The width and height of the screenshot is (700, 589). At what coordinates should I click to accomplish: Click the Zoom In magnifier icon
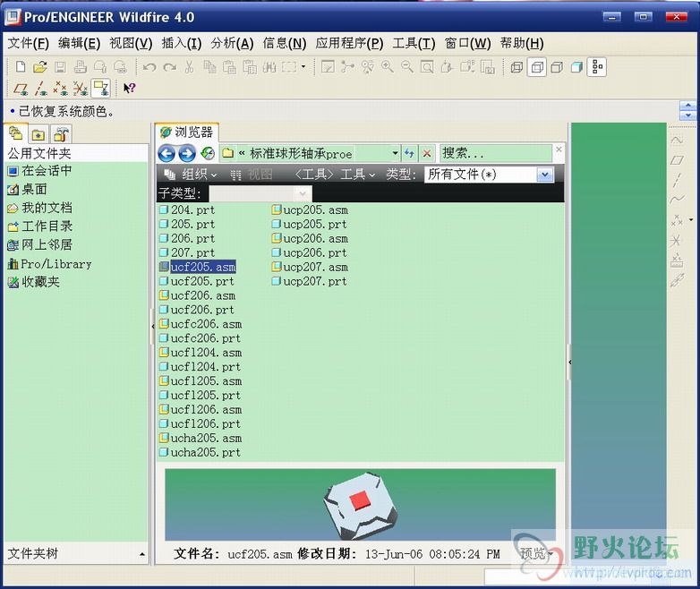pos(388,67)
